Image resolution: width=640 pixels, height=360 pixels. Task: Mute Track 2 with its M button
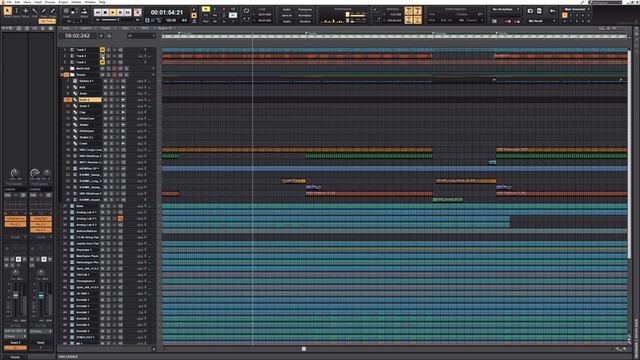tap(102, 56)
